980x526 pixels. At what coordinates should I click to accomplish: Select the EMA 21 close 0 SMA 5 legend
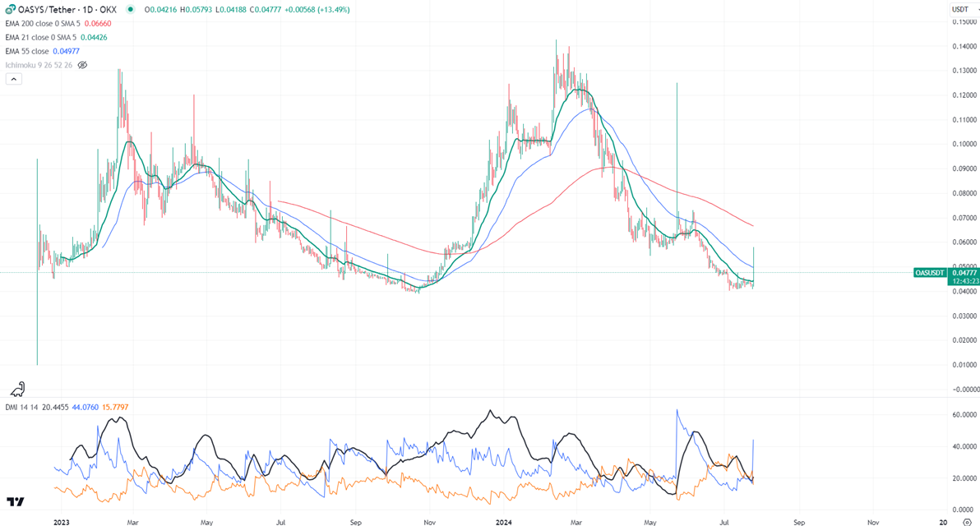40,38
